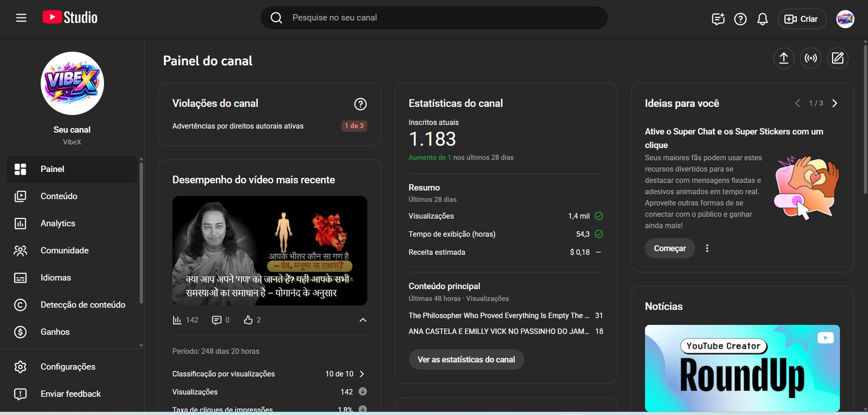Click the VibeX channel profile picture

pyautogui.click(x=72, y=84)
